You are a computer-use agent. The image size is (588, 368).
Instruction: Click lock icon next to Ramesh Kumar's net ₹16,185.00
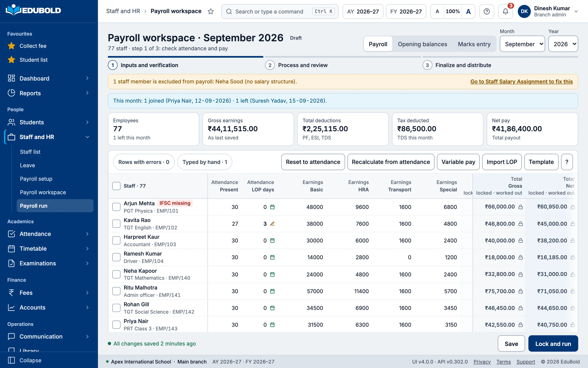(573, 257)
